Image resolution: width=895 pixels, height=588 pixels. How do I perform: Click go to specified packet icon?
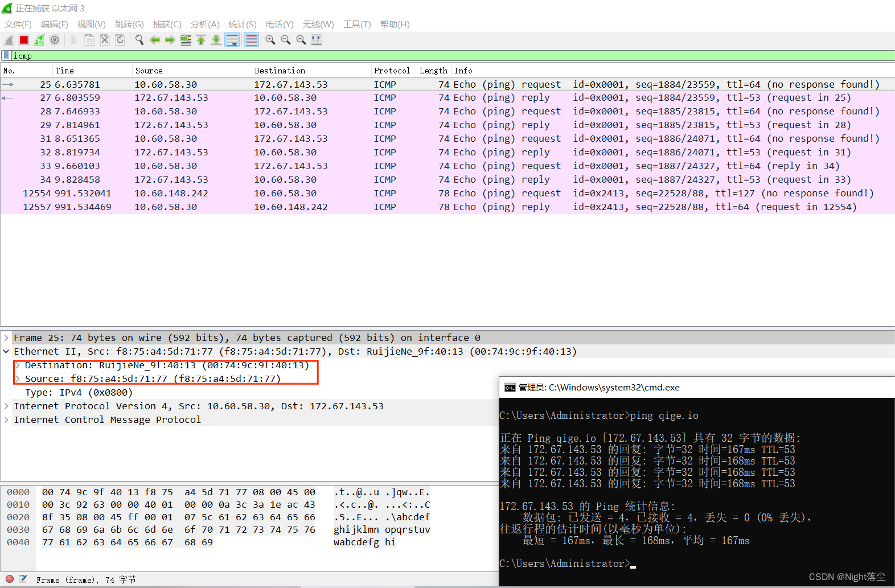tap(186, 40)
